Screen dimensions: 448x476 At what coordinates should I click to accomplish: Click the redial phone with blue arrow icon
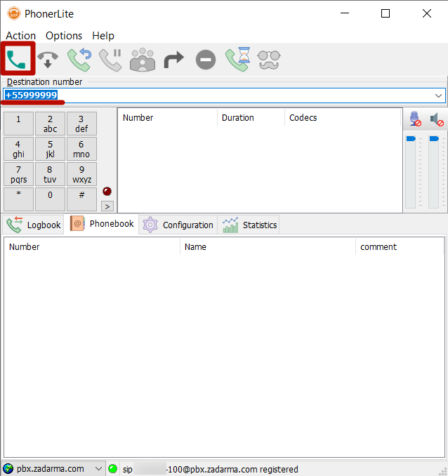(x=79, y=60)
